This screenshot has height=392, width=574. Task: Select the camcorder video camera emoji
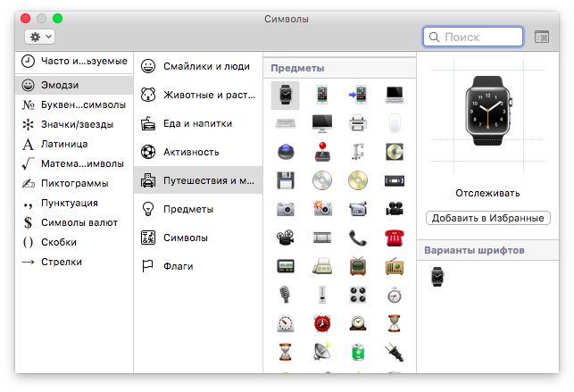click(358, 209)
